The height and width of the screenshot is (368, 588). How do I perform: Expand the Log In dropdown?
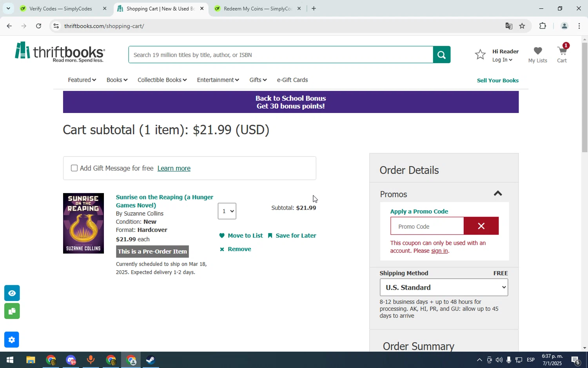(x=502, y=60)
